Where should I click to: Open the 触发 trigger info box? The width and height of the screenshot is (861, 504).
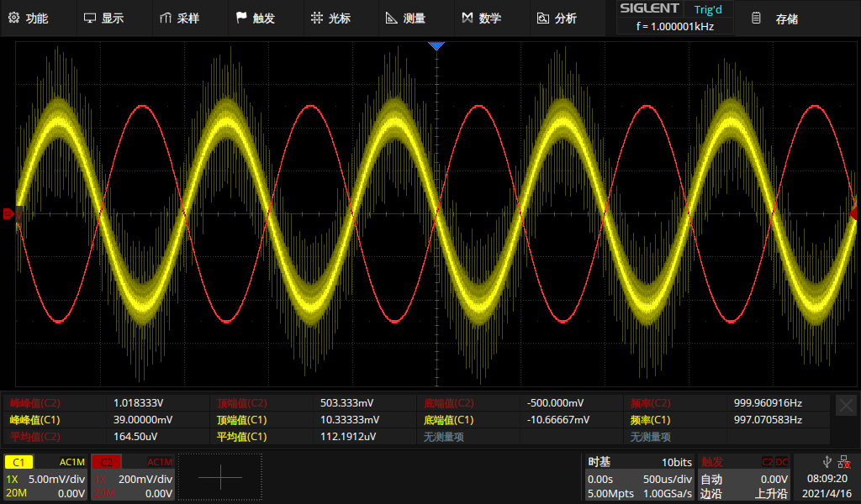744,477
